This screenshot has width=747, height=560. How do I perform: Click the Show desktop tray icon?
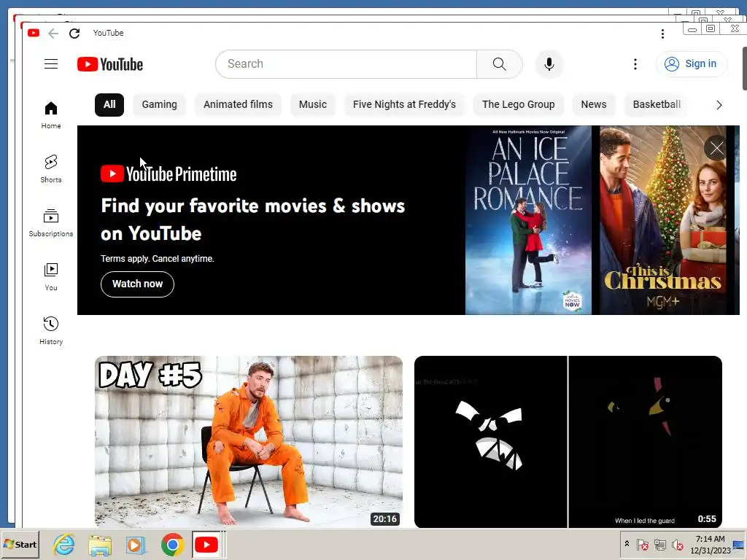[739, 545]
